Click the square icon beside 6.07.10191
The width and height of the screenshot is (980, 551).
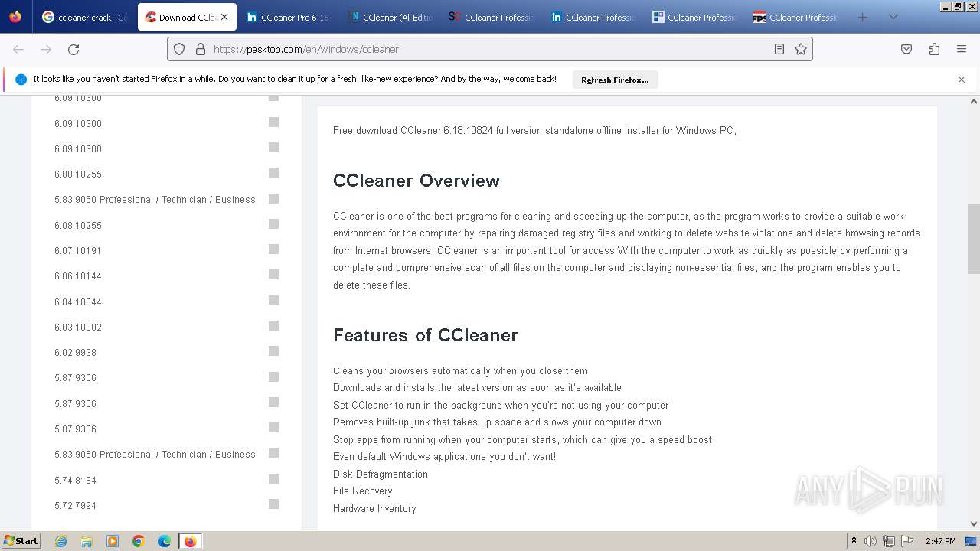tap(273, 249)
